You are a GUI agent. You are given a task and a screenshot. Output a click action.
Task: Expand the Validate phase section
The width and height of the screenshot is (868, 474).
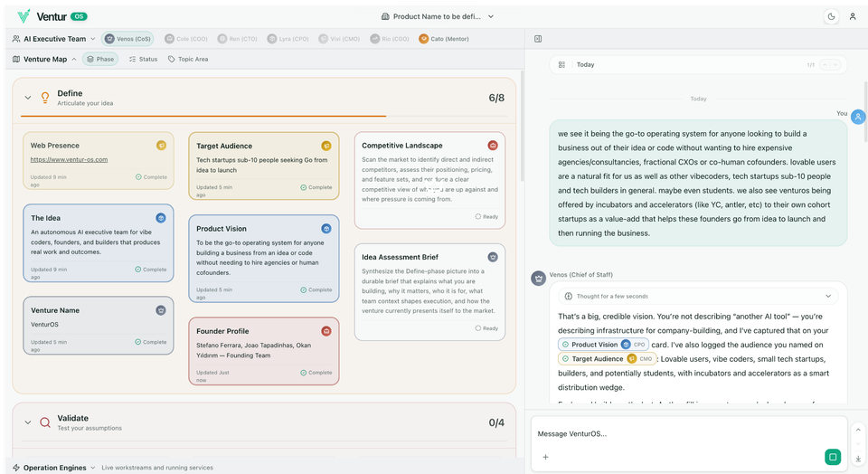tap(28, 422)
